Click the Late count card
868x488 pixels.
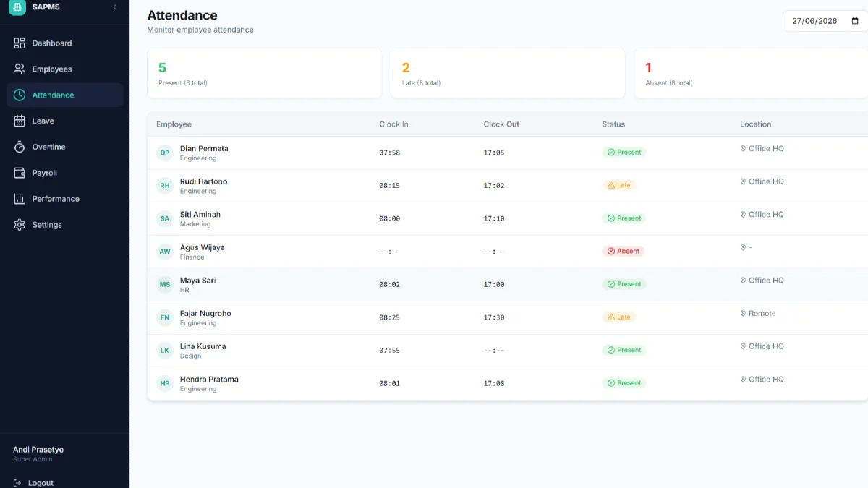pyautogui.click(x=508, y=73)
